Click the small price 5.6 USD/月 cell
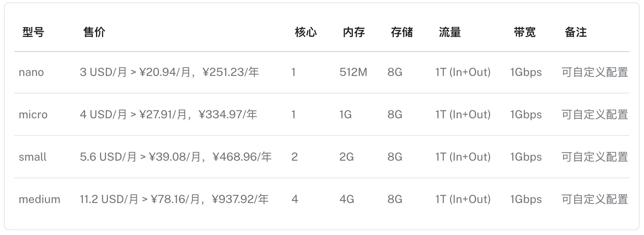This screenshot has height=235, width=644. 176,157
